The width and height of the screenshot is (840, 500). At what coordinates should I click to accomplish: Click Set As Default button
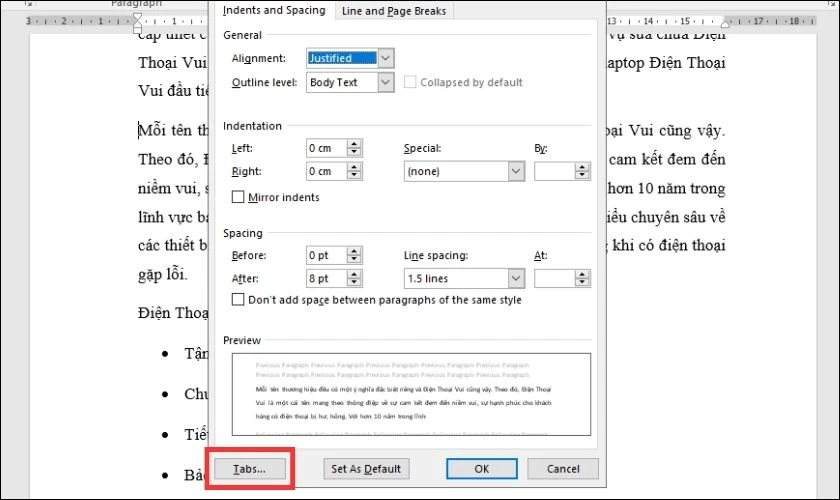point(366,469)
